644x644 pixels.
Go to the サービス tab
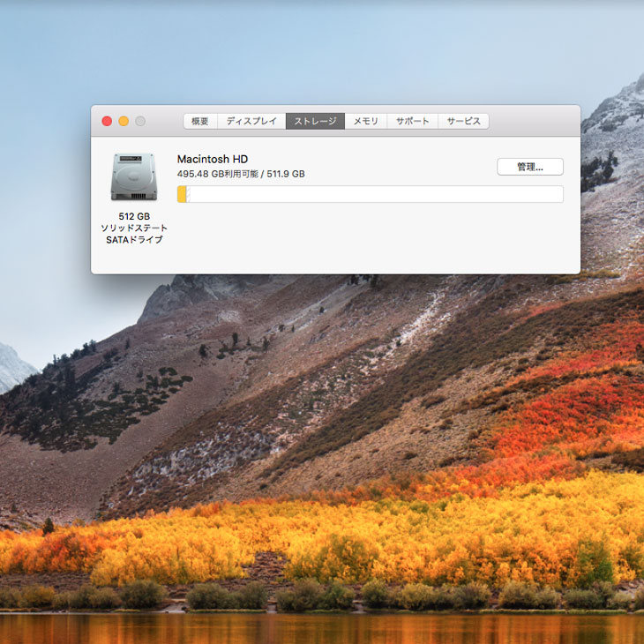463,121
